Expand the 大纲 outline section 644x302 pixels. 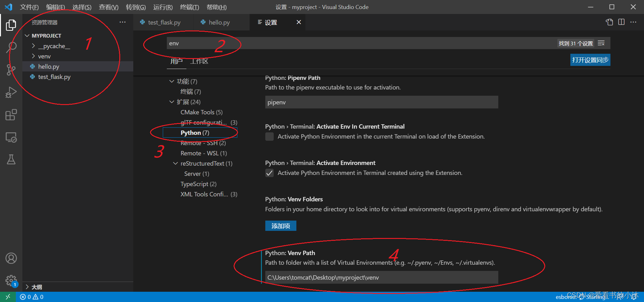tap(27, 287)
